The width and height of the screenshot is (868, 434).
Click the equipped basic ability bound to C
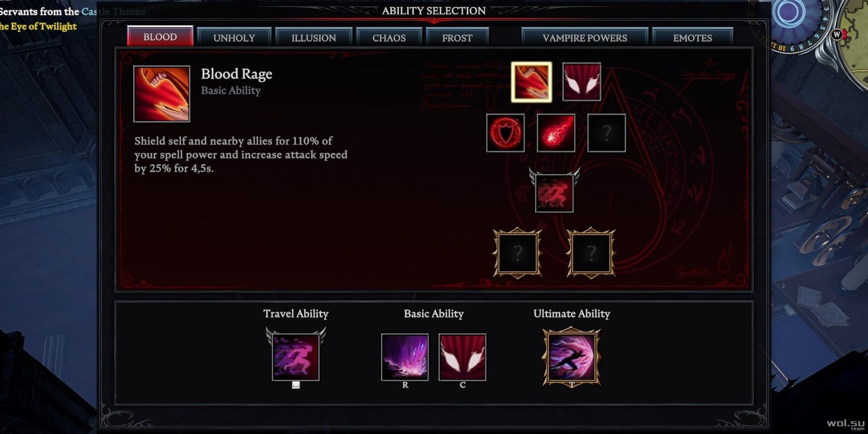click(462, 357)
